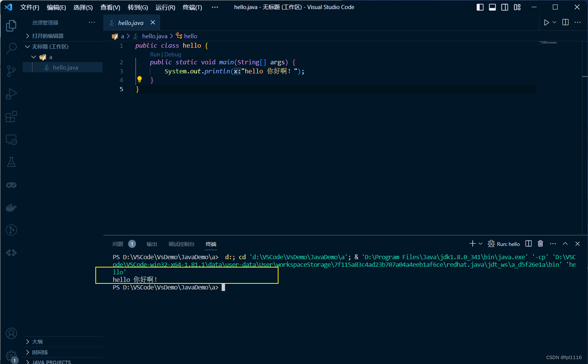Expand the 大纲 section
The width and height of the screenshot is (588, 364).
pyautogui.click(x=62, y=342)
